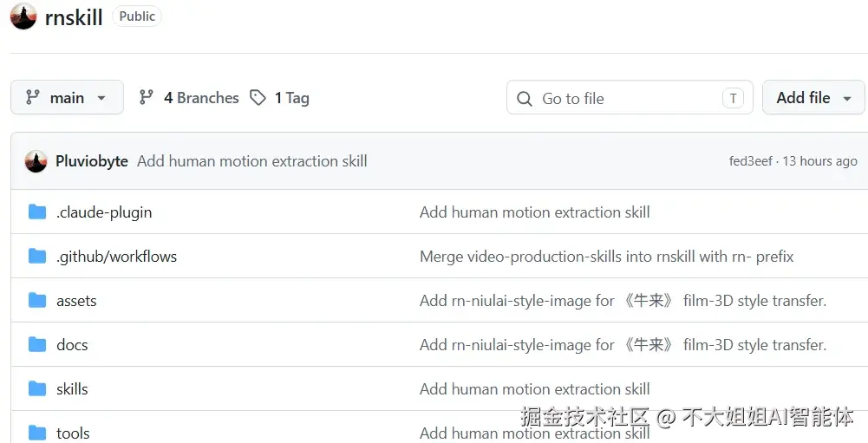Open the rnskill repository name link
The image size is (868, 443).
[74, 17]
